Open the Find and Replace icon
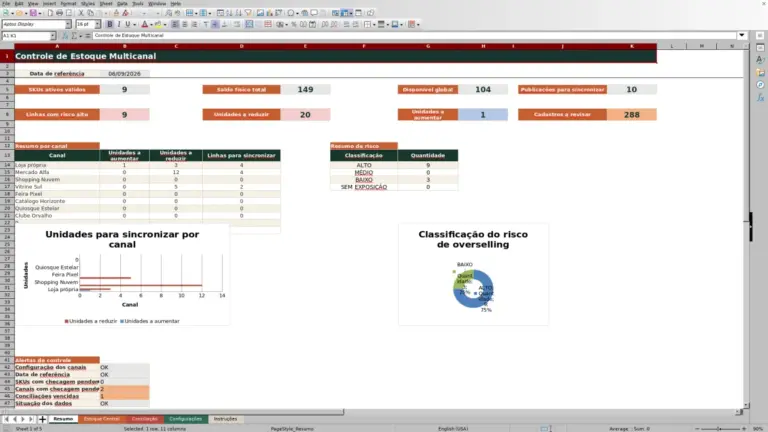Screen dimensions: 768x432 coord(168,13)
